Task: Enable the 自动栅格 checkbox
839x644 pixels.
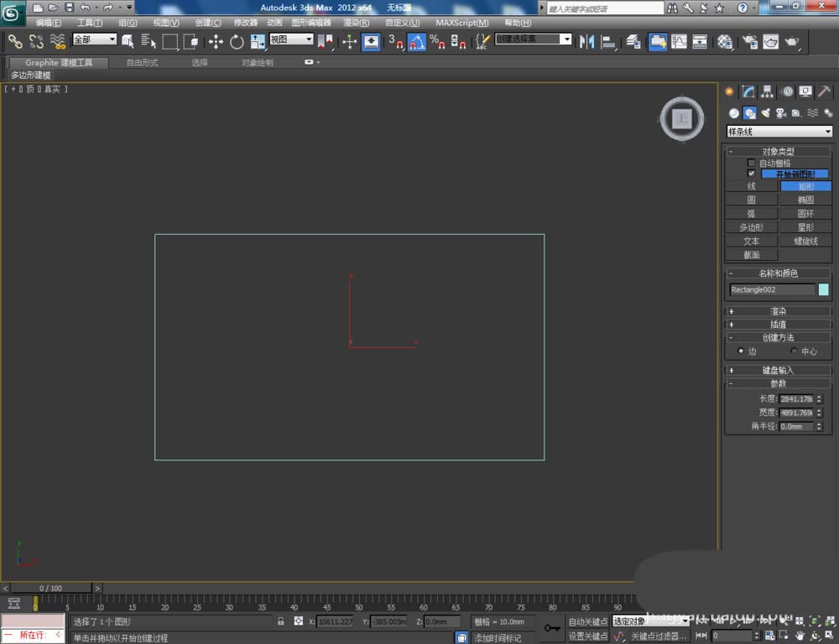Action: 752,163
